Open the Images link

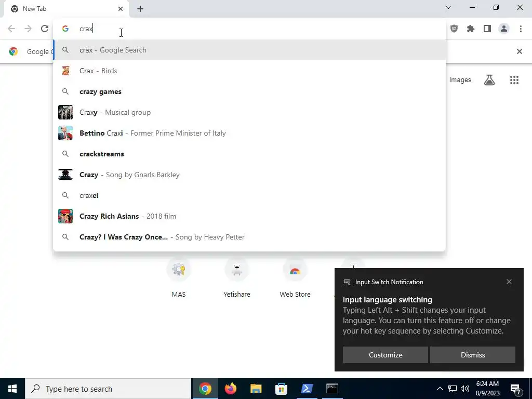(460, 79)
